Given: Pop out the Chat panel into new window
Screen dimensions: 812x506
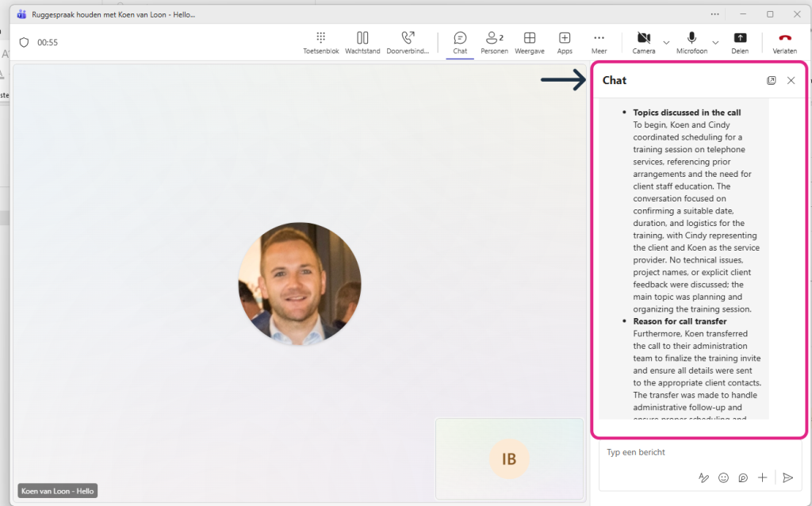Looking at the screenshot, I should coord(771,80).
